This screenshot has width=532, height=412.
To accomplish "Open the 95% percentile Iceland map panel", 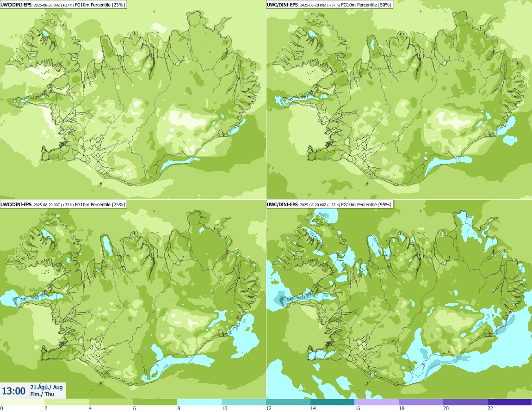I will (399, 299).
